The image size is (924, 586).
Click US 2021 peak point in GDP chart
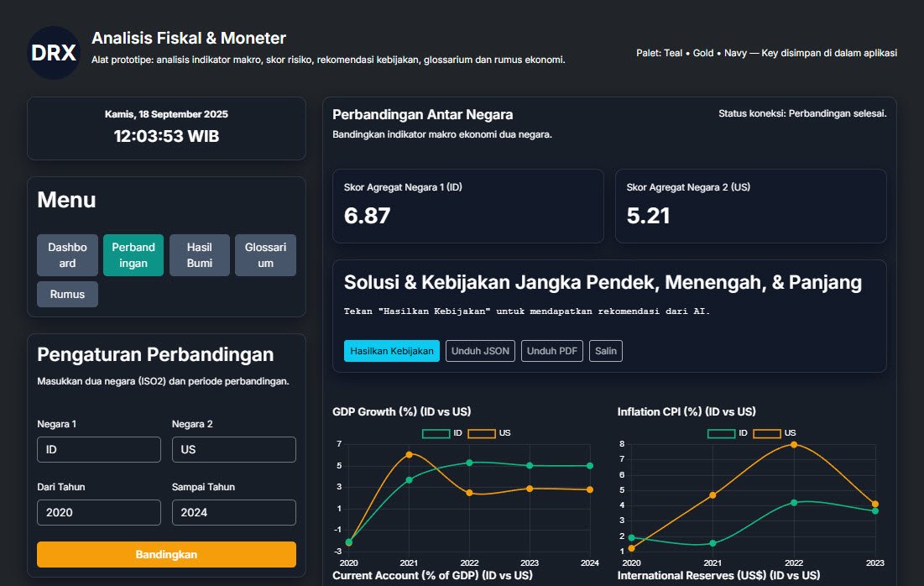(x=410, y=454)
